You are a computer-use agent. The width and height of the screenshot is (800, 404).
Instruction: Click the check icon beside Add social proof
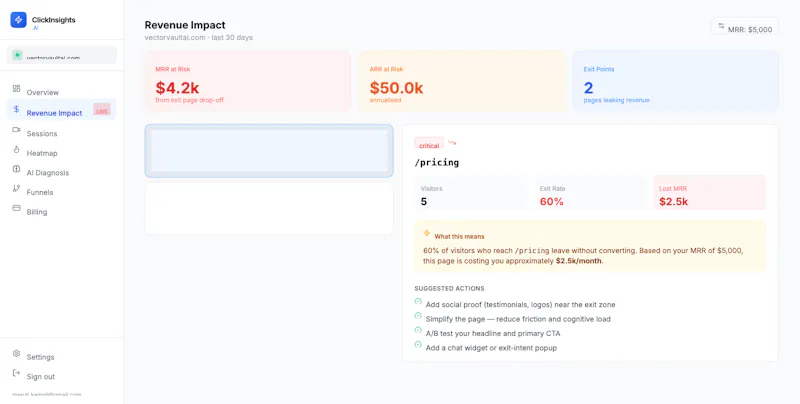click(x=418, y=301)
